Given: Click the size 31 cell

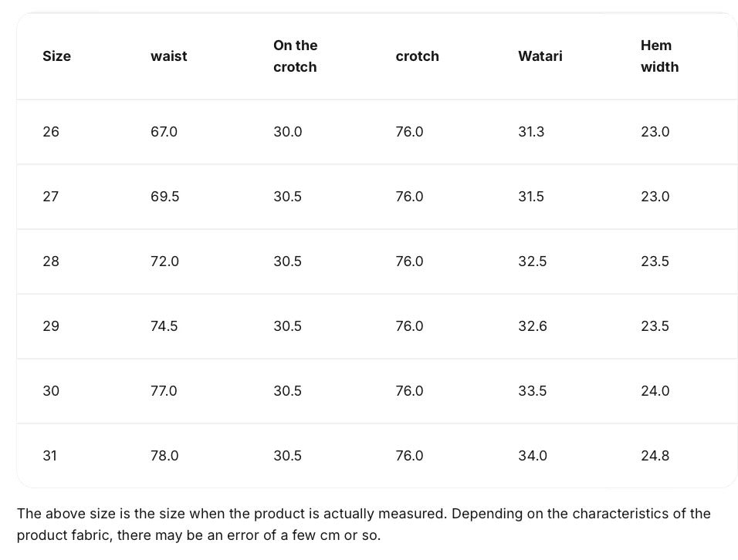Looking at the screenshot, I should [50, 456].
